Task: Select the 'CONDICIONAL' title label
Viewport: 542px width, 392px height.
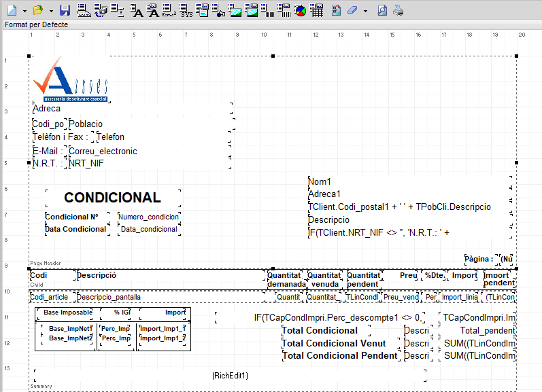Action: 113,198
